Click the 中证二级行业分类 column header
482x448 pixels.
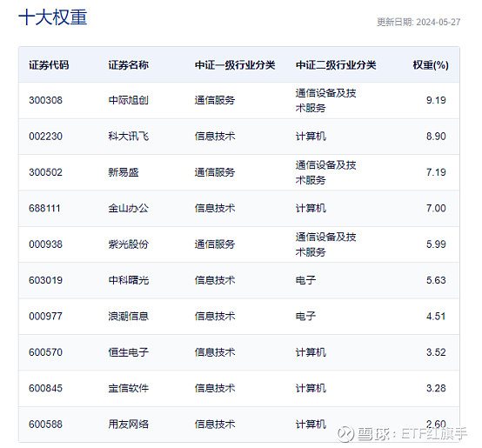coord(336,65)
